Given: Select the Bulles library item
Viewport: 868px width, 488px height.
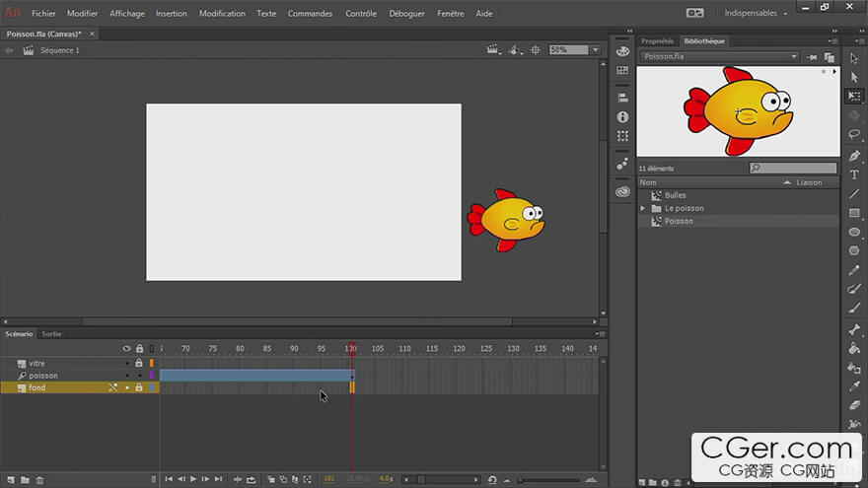Looking at the screenshot, I should coord(675,195).
